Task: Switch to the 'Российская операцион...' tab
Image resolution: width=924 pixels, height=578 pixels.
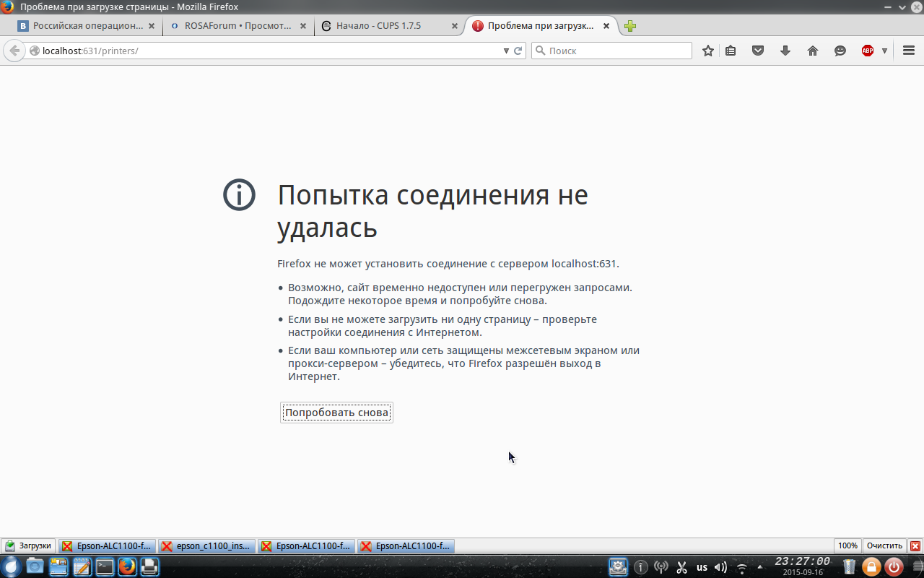Action: [x=87, y=26]
